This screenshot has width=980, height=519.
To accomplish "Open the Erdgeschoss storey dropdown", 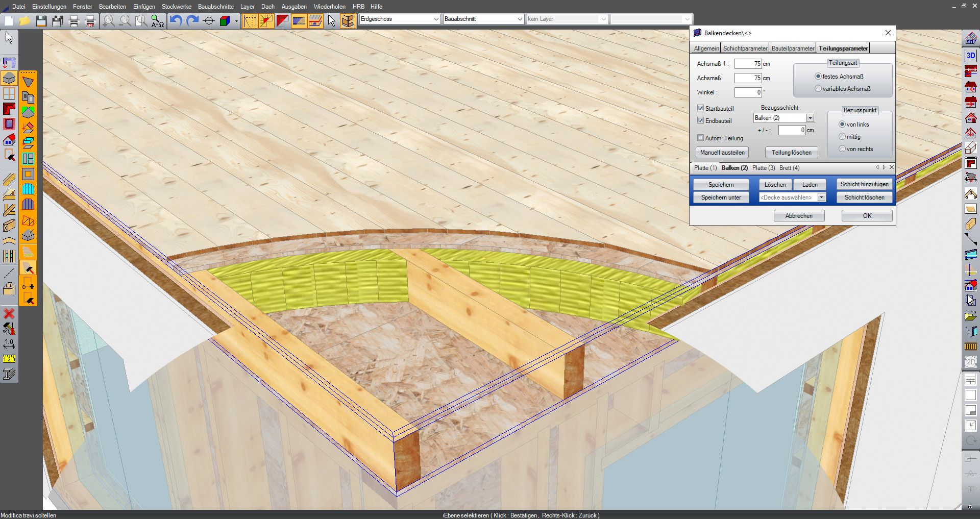I will tap(436, 19).
